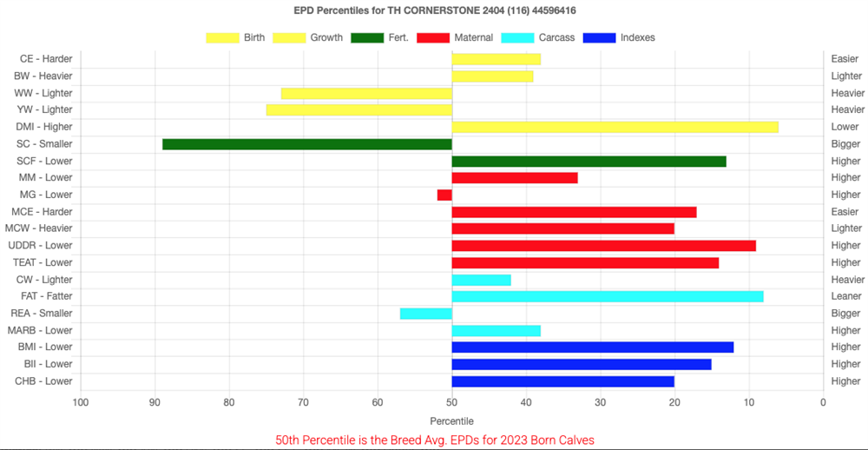Click the blue BII bar
The image size is (868, 450).
point(582,364)
